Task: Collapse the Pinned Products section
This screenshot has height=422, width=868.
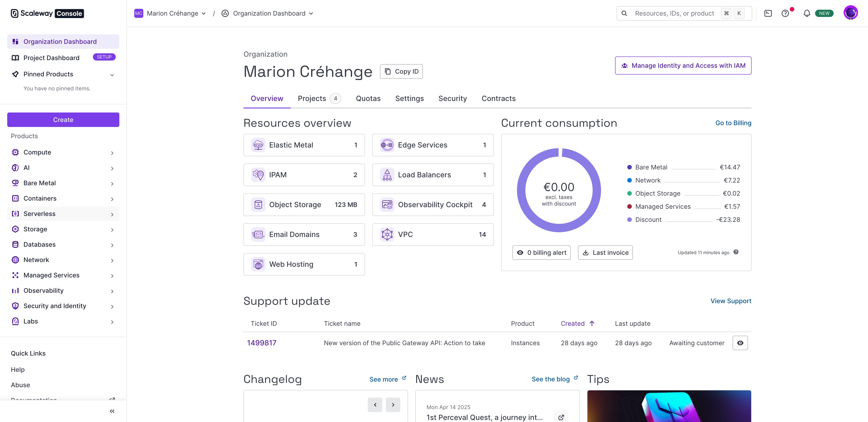Action: pos(112,75)
